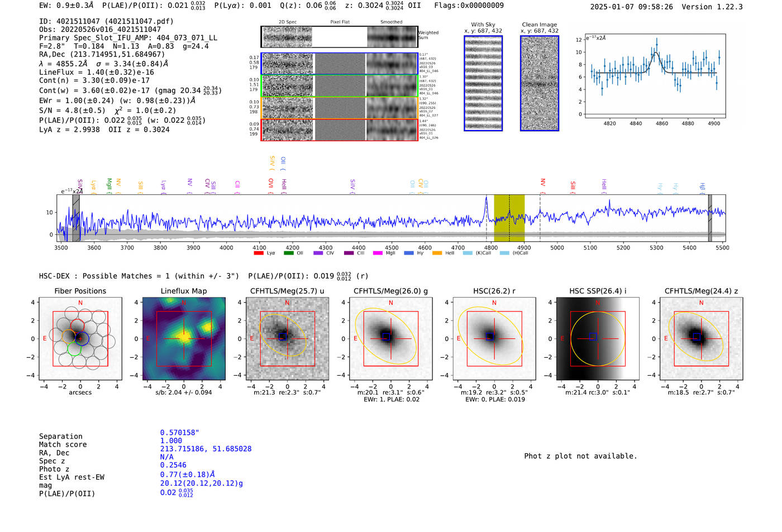Viewport: 782px width, 532px height.
Task: Open the HSC(26.2) r cutout
Action: (494, 338)
